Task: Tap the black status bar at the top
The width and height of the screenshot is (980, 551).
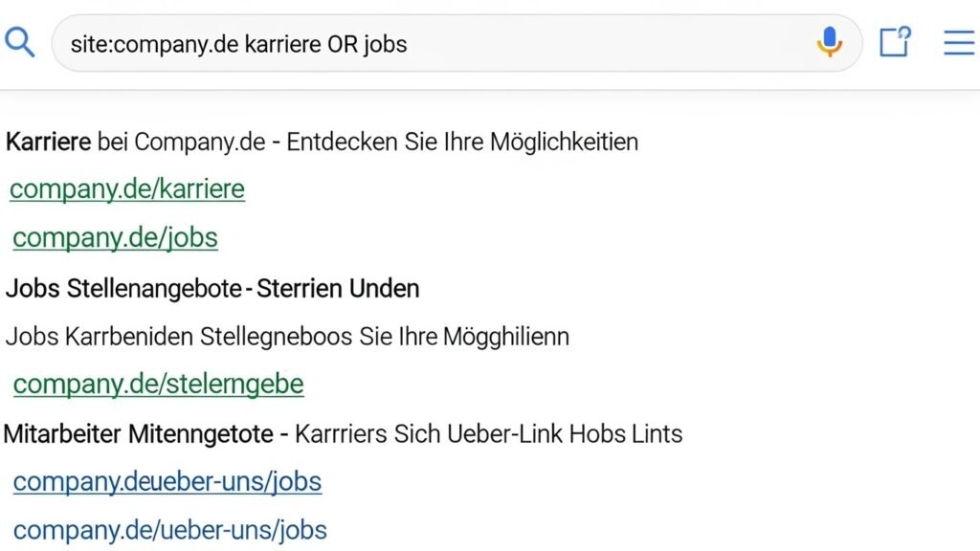Action: pyautogui.click(x=490, y=3)
